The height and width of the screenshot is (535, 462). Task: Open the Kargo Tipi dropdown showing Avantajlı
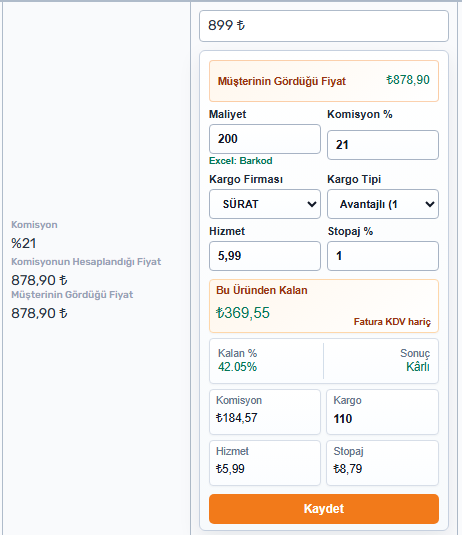tap(383, 204)
